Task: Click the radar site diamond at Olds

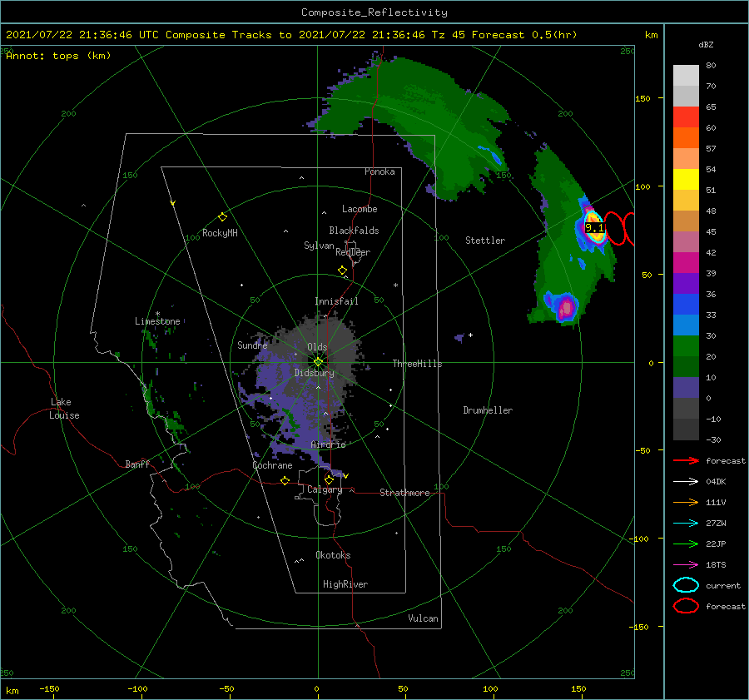Action: (318, 362)
